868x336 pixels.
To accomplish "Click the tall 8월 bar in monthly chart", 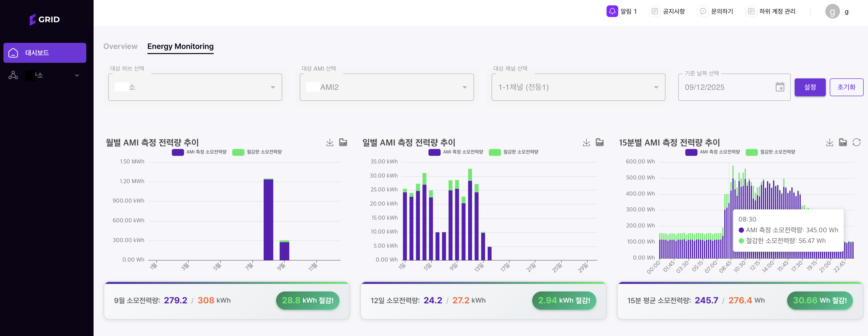I will [268, 220].
